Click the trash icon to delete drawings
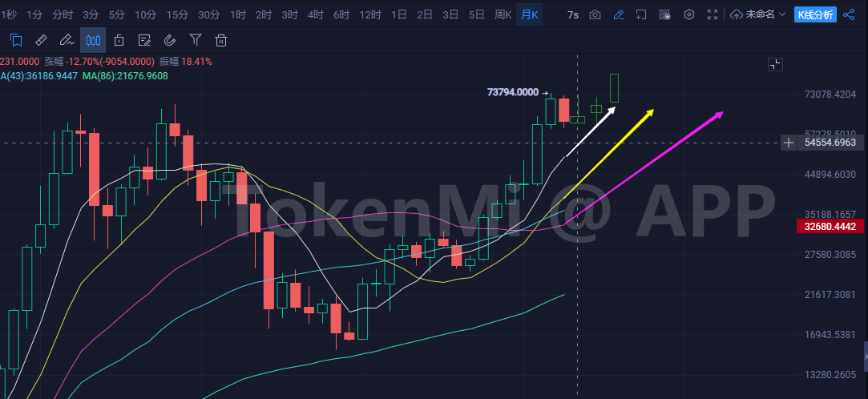 pyautogui.click(x=221, y=40)
